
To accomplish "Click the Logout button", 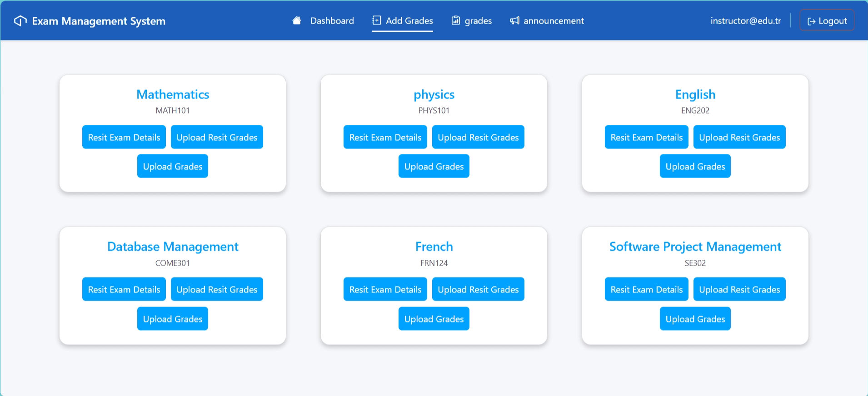I will [827, 20].
